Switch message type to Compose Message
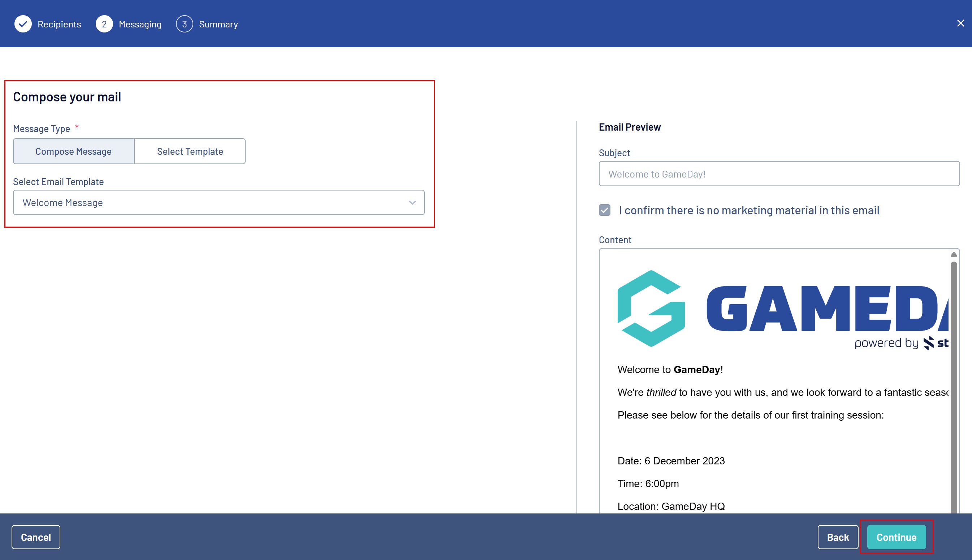Image resolution: width=972 pixels, height=560 pixels. tap(74, 151)
